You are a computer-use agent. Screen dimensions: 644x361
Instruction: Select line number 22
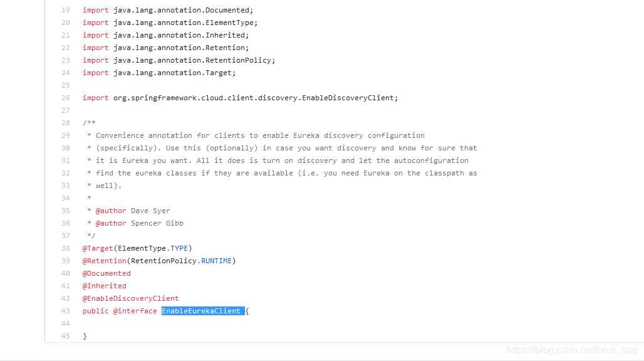pos(66,48)
